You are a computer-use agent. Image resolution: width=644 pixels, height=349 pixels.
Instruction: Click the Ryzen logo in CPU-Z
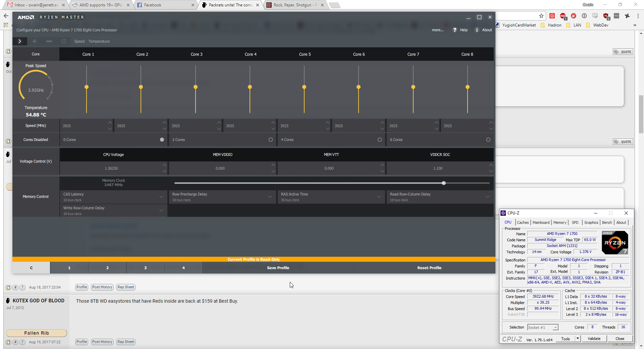[x=615, y=243]
